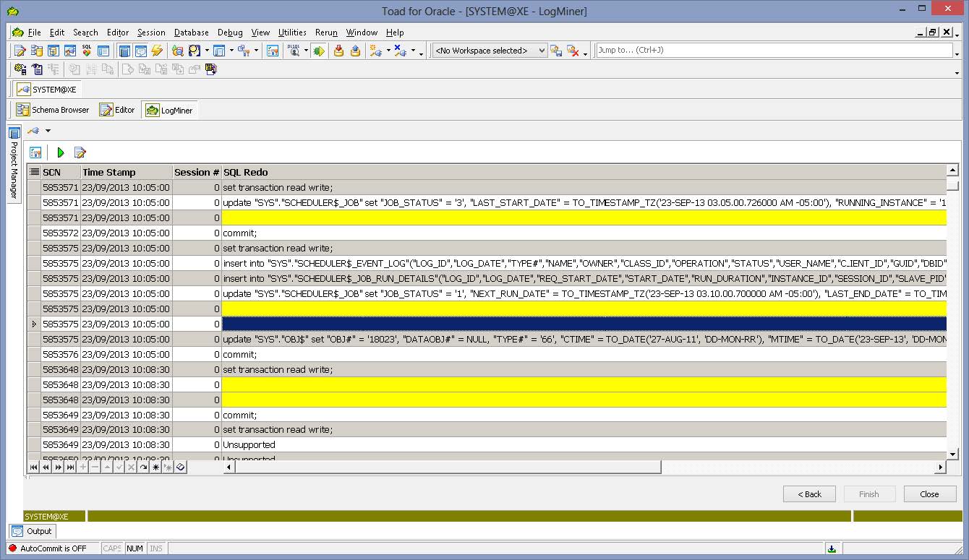
Task: Click the Rollback database icon
Action: tap(355, 51)
